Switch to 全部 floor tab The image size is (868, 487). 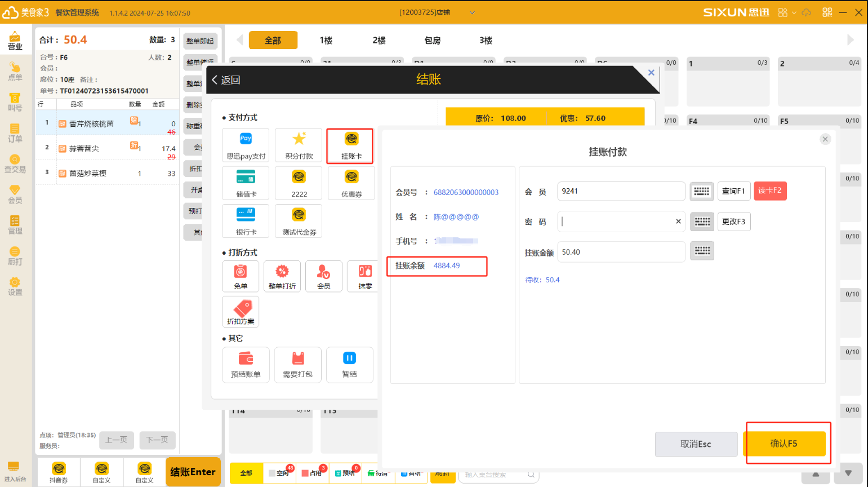tap(273, 40)
